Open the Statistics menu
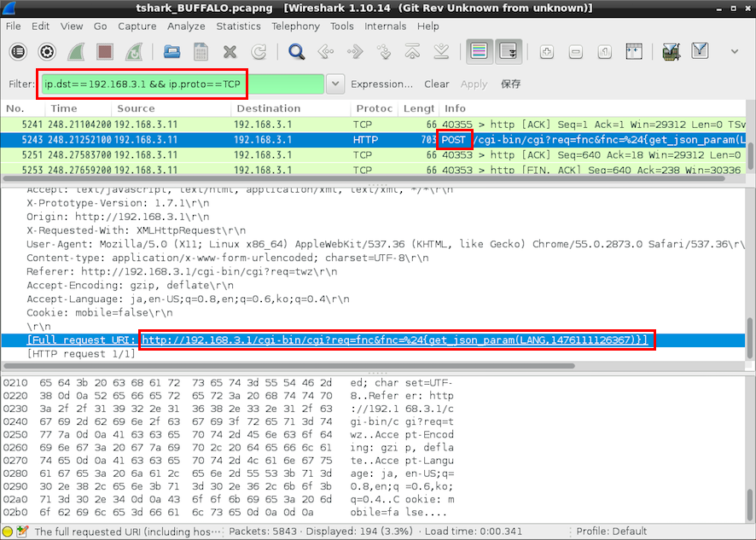The image size is (756, 540). tap(238, 26)
